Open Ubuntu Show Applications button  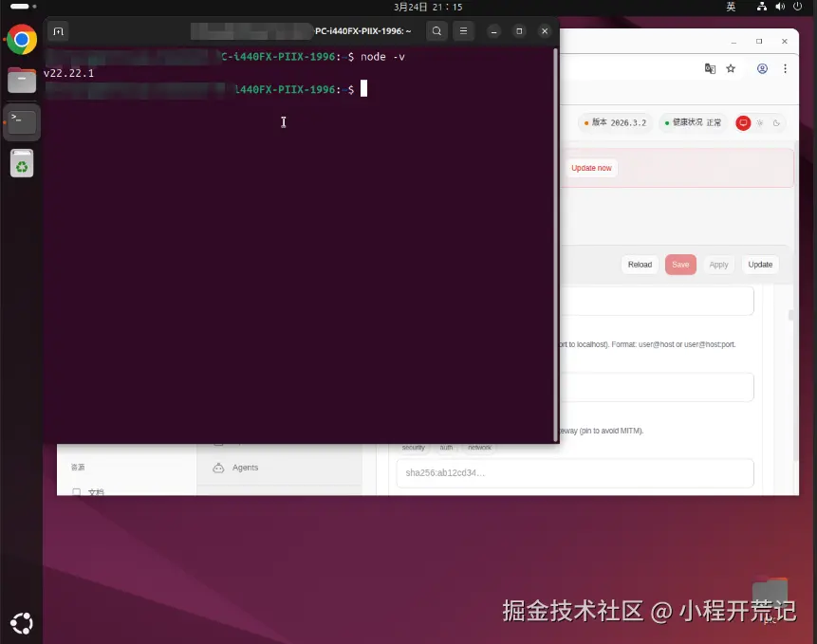click(22, 623)
